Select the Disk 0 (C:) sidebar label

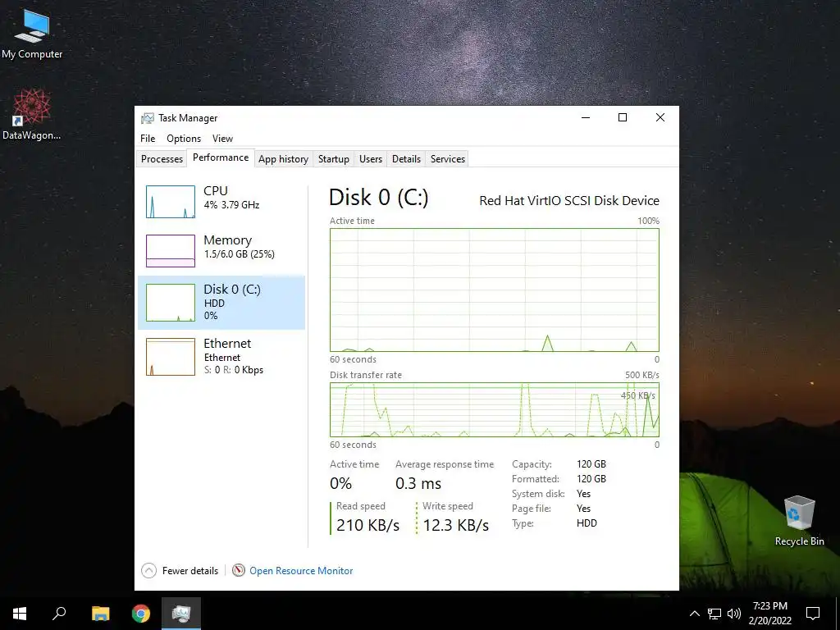tap(232, 290)
